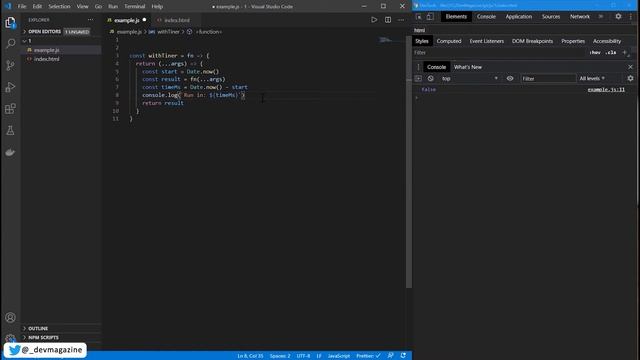The width and height of the screenshot is (640, 360).
Task: Open Explorer panel More Actions ellipsis
Action: [90, 20]
